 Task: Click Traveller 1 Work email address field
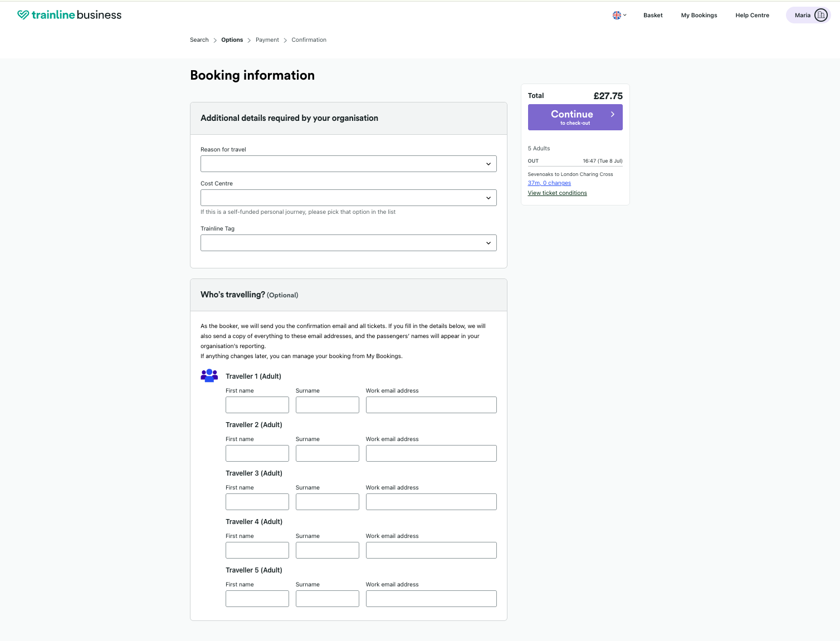pos(431,405)
